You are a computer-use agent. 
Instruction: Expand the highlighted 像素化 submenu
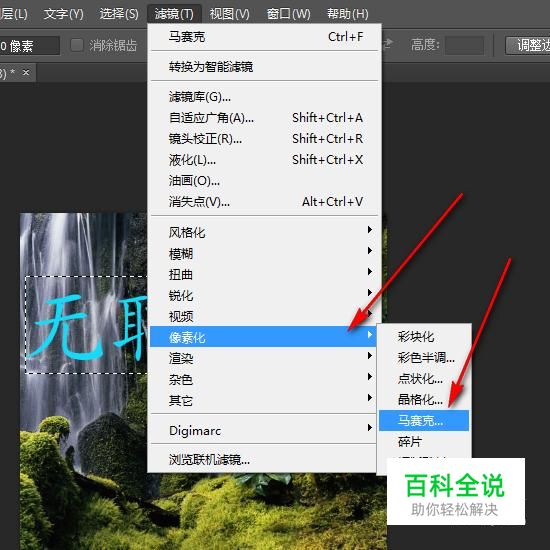coord(263,337)
